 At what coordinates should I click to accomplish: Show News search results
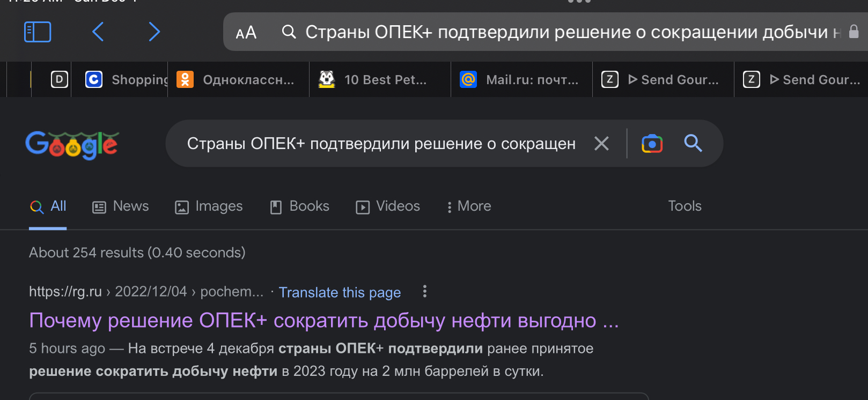[x=121, y=206]
